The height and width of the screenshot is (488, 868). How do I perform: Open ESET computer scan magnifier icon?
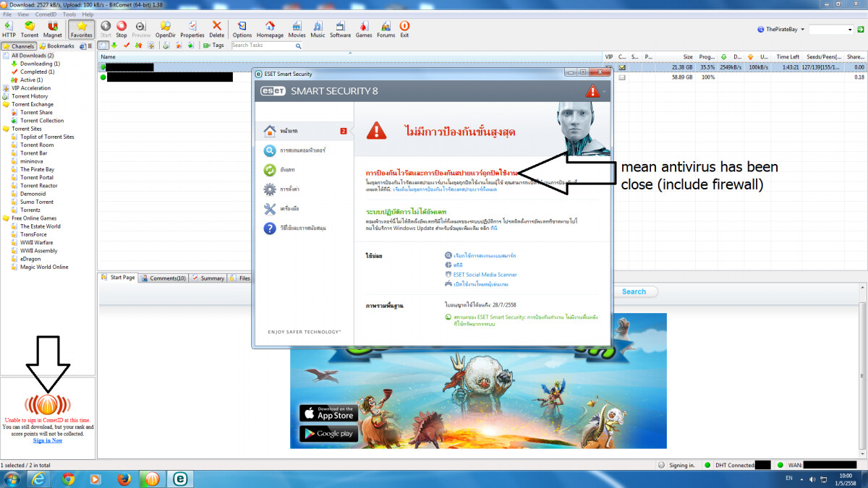(269, 150)
